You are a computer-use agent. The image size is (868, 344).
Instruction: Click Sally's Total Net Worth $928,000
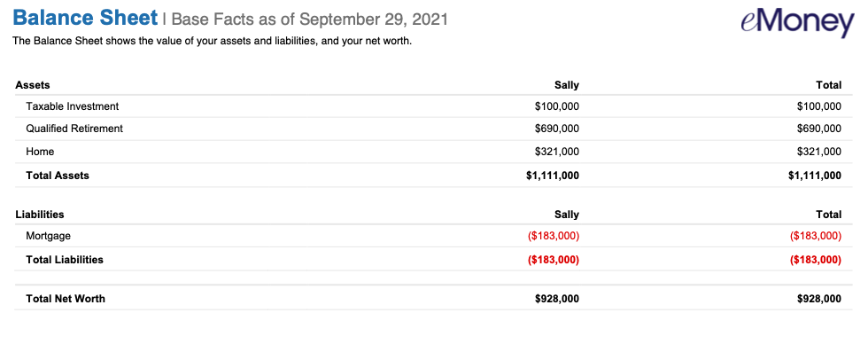coord(557,299)
